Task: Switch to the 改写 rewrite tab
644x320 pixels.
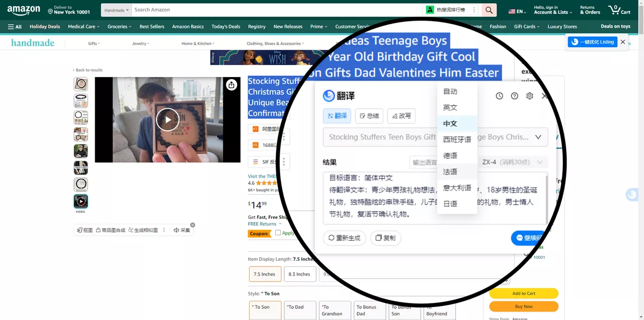Action: 401,116
